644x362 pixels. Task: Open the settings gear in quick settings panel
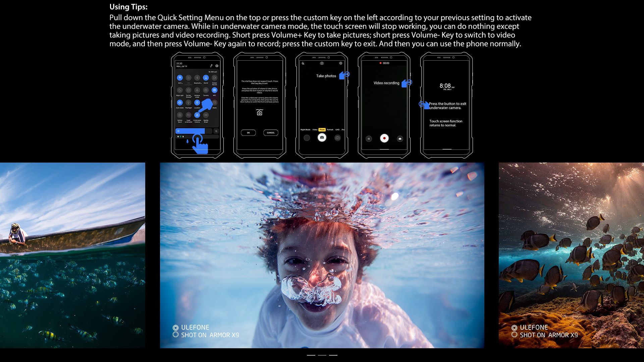tap(217, 66)
